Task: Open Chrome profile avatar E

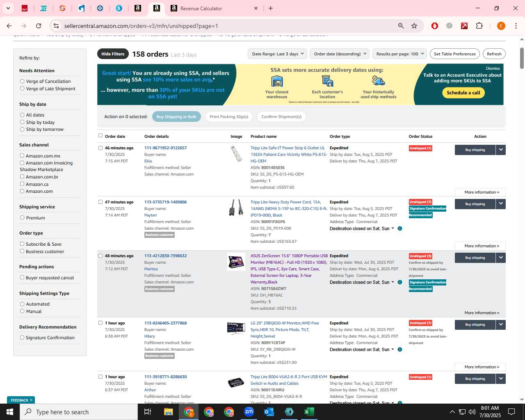Action: (x=501, y=26)
